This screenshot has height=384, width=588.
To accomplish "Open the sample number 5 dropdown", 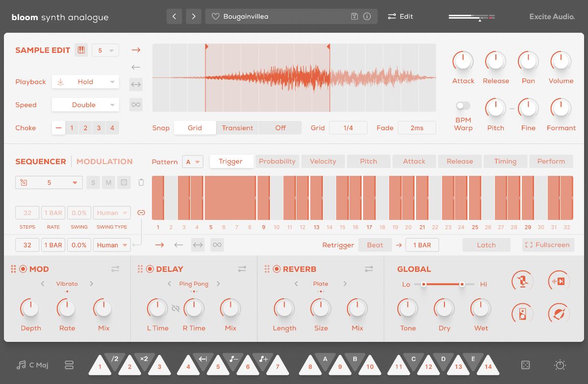I will (105, 50).
